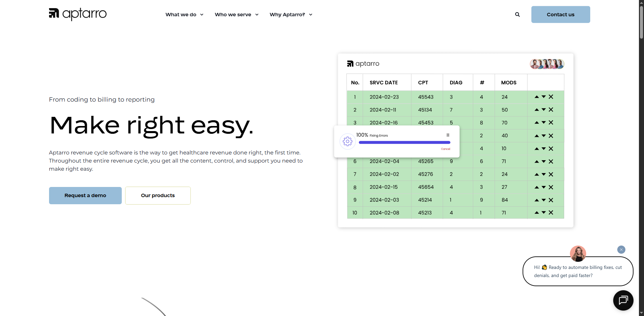Click the Aptarro logo in header
Screen dimensions: 644x316
click(x=78, y=14)
